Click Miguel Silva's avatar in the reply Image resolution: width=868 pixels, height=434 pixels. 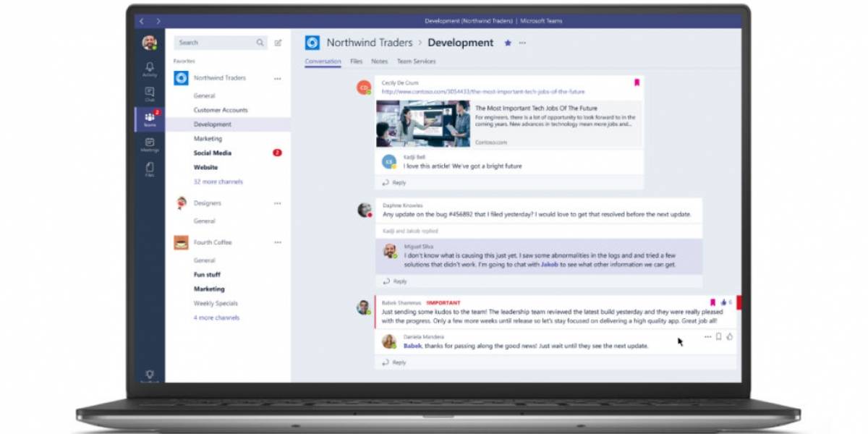[x=390, y=251]
